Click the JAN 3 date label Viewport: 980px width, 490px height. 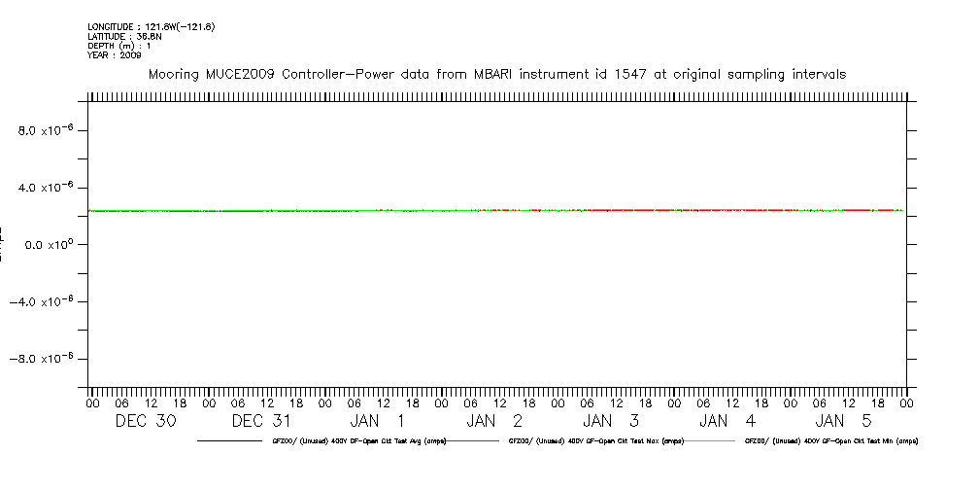[x=611, y=421]
